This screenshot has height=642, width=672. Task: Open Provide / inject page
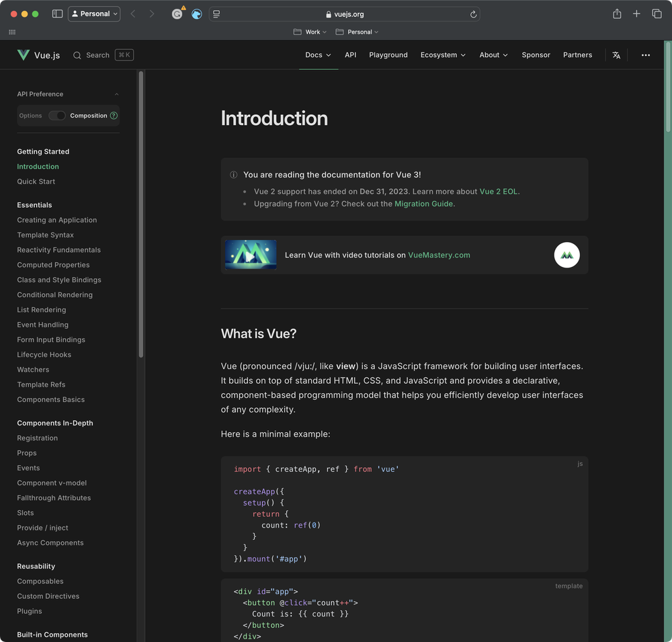(x=42, y=528)
